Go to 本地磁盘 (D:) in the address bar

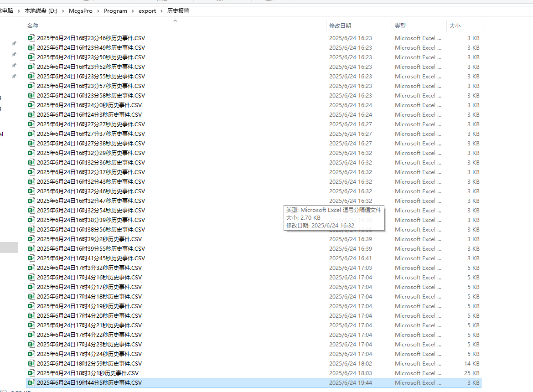click(x=41, y=11)
